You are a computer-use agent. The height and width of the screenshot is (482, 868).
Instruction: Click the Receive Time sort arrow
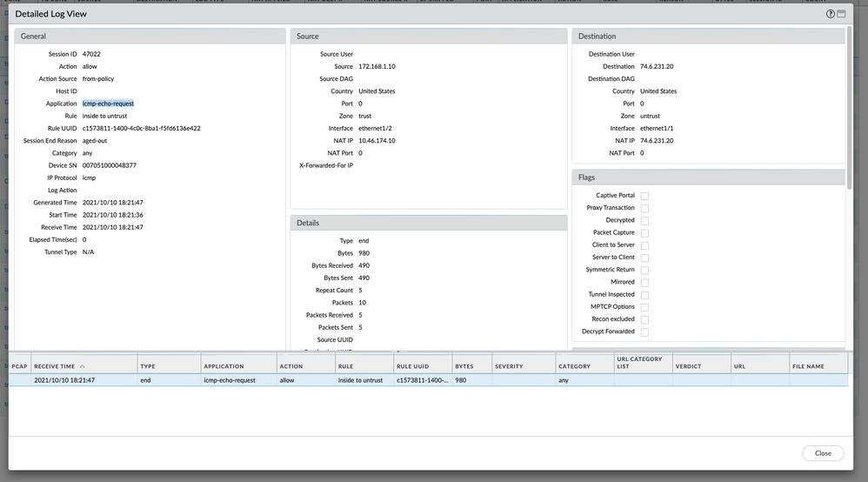tap(83, 366)
